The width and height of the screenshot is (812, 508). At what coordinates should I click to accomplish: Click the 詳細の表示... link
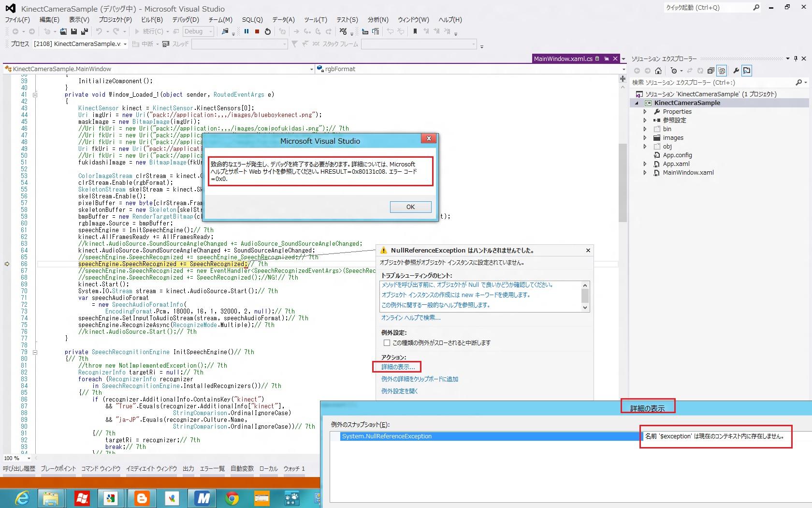(398, 367)
